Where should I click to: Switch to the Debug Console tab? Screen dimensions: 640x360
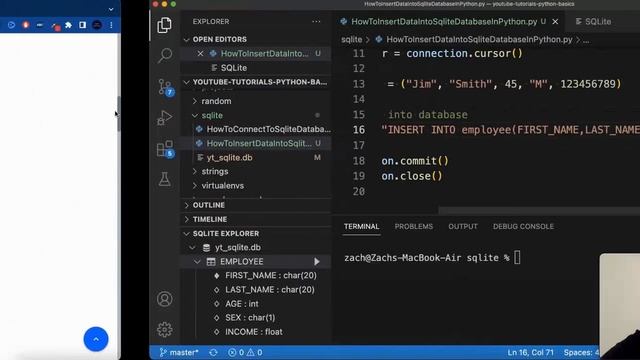click(523, 227)
